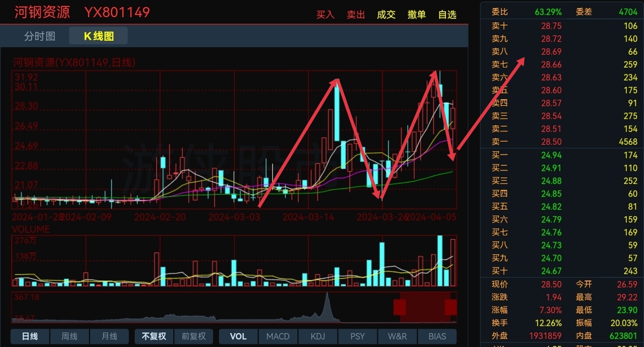Click the 2024-02-20 date axis label
Viewport: 644px width, 347px height.
click(x=160, y=217)
